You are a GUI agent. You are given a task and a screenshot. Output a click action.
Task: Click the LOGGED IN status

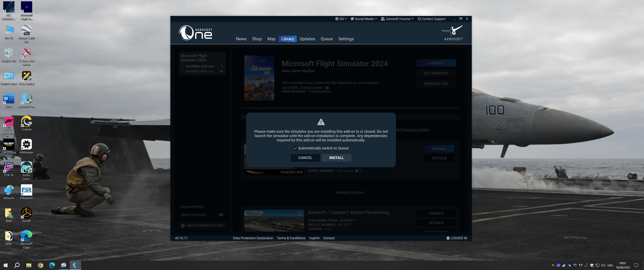pos(456,238)
